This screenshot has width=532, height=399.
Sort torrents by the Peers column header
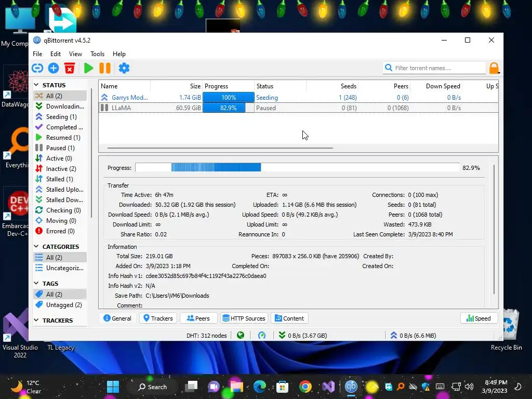(x=384, y=86)
